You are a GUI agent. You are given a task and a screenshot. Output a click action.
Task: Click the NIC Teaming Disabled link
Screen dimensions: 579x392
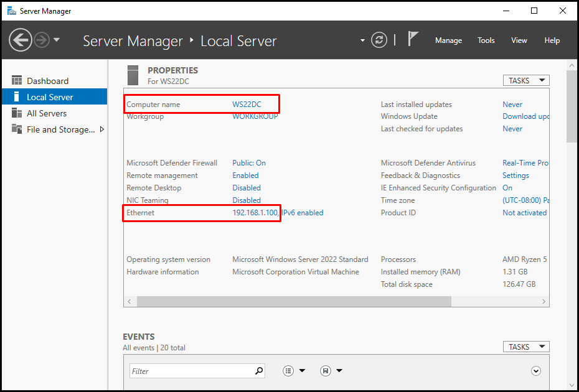coord(247,200)
